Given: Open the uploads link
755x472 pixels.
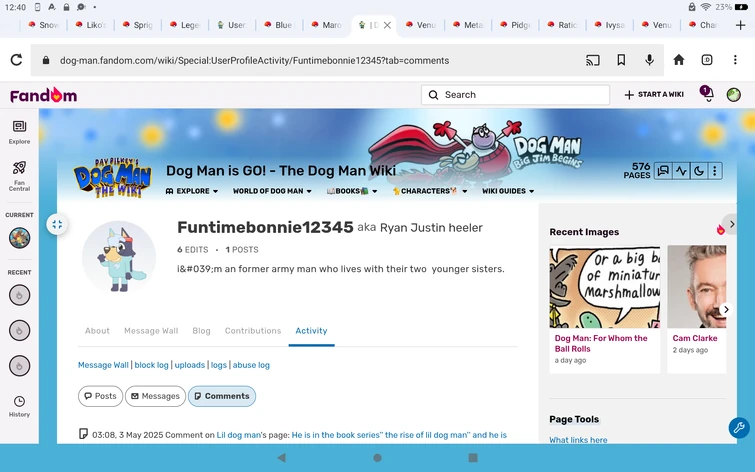Looking at the screenshot, I should [x=190, y=365].
